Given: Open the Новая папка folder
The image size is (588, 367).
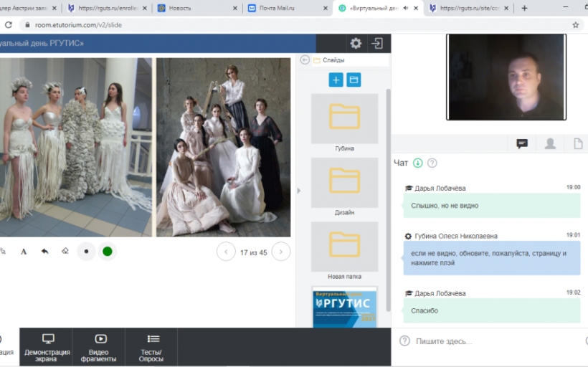Looking at the screenshot, I should pyautogui.click(x=345, y=247).
